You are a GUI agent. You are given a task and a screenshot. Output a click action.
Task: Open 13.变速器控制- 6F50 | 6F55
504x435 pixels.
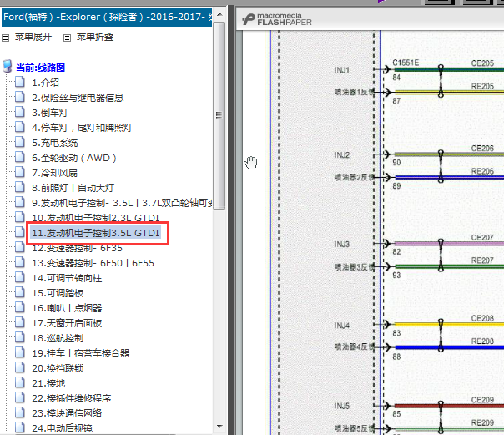tap(93, 263)
